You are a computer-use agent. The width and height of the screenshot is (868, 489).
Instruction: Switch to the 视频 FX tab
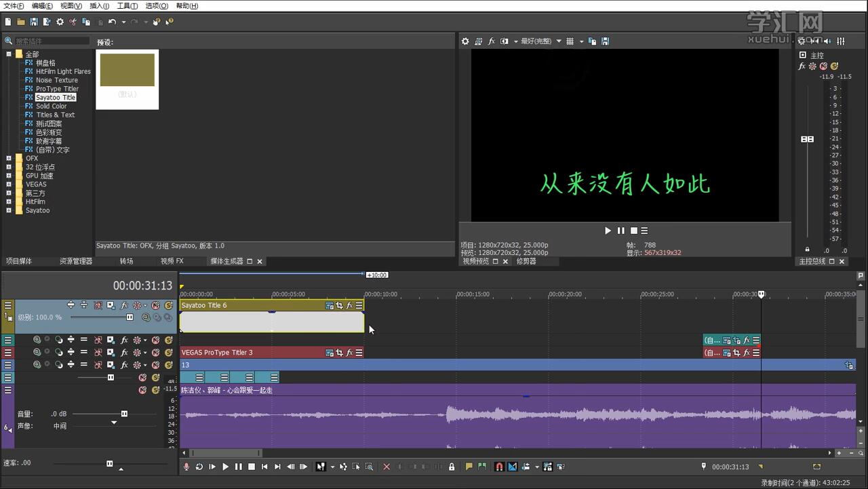click(x=172, y=261)
